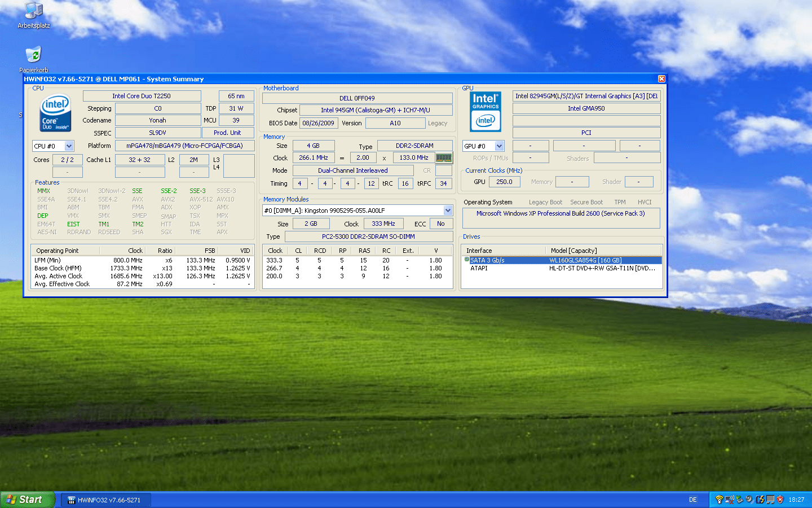Click the DELL 0FF049 motherboard field
Screen dimensions: 812x508
point(357,98)
